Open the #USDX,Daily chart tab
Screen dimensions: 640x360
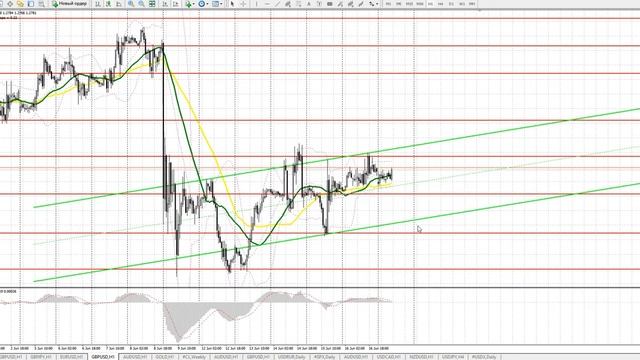pos(484,357)
